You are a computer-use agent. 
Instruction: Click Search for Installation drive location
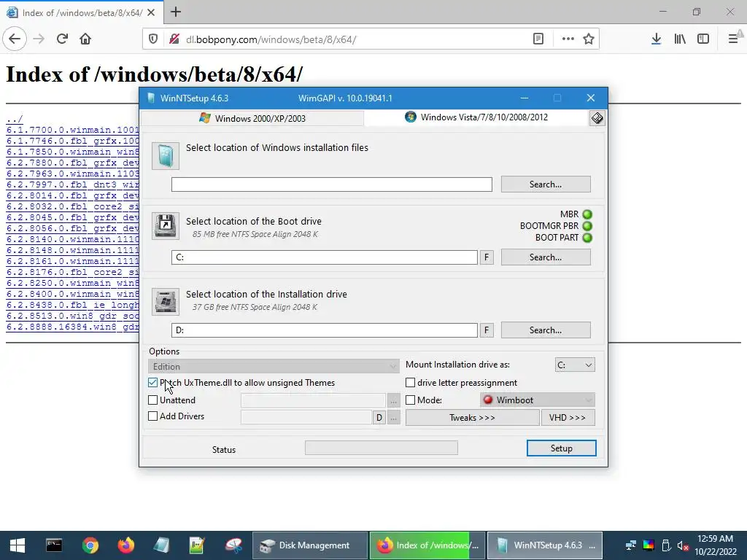point(546,330)
